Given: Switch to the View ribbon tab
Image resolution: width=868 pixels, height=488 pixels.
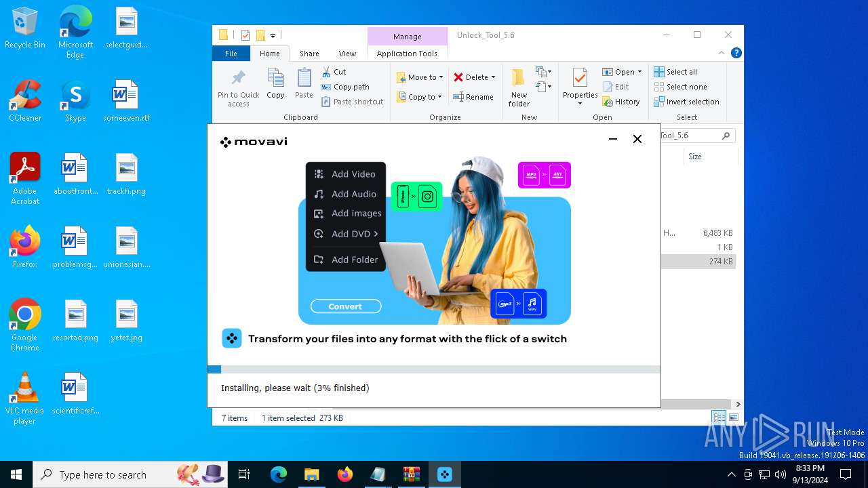Looking at the screenshot, I should [347, 54].
